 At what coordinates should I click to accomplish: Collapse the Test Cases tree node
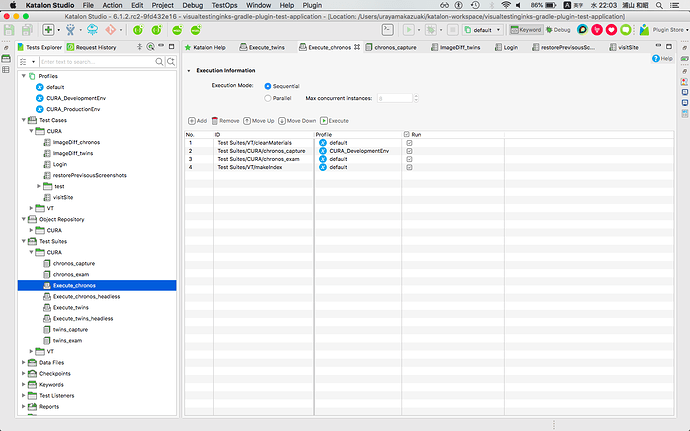24,120
